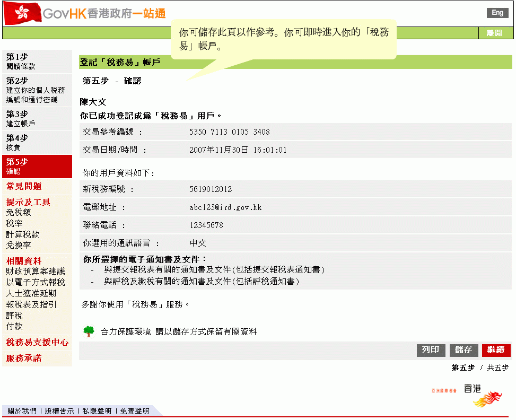Image resolution: width=516 pixels, height=420 pixels.
Task: Open the 計算稅款 tax calculator link
Action: (23, 234)
